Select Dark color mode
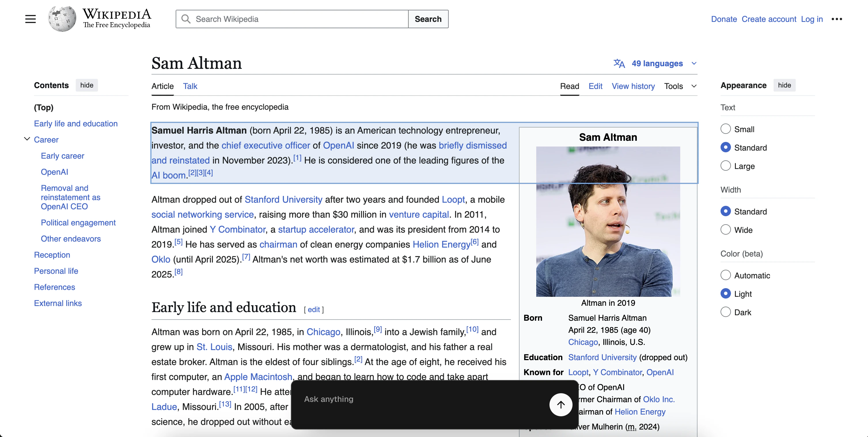This screenshot has height=437, width=868. 725,312
